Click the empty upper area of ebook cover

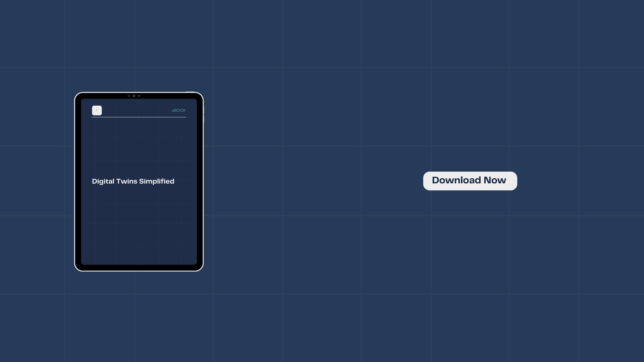139,144
